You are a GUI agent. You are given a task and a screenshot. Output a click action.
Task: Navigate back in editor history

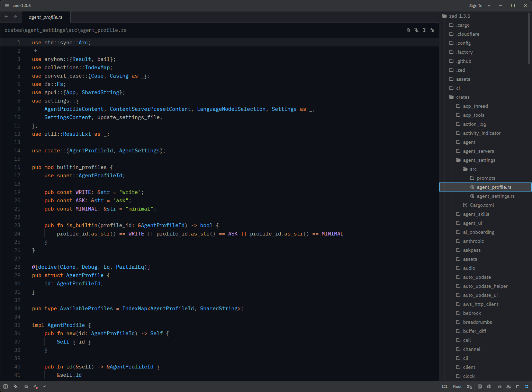(6, 17)
